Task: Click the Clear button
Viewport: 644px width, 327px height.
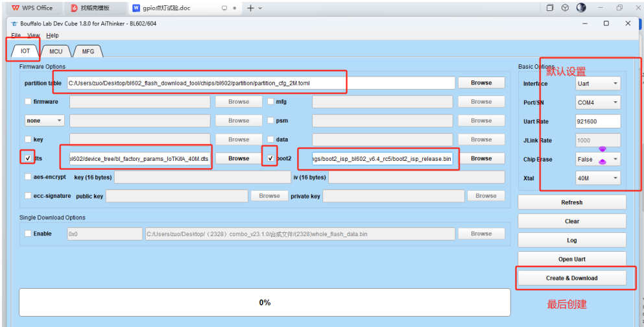Action: 572,221
